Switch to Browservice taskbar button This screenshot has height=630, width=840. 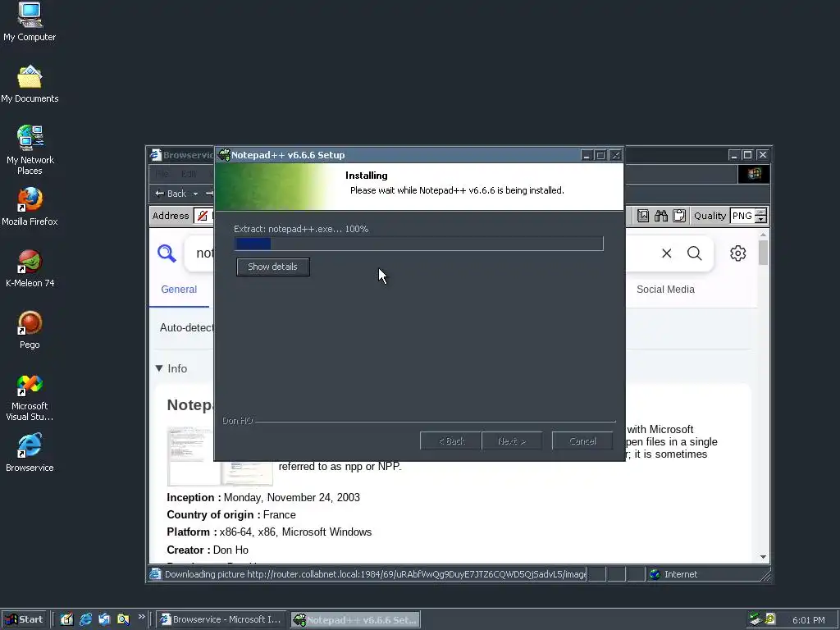pos(221,620)
